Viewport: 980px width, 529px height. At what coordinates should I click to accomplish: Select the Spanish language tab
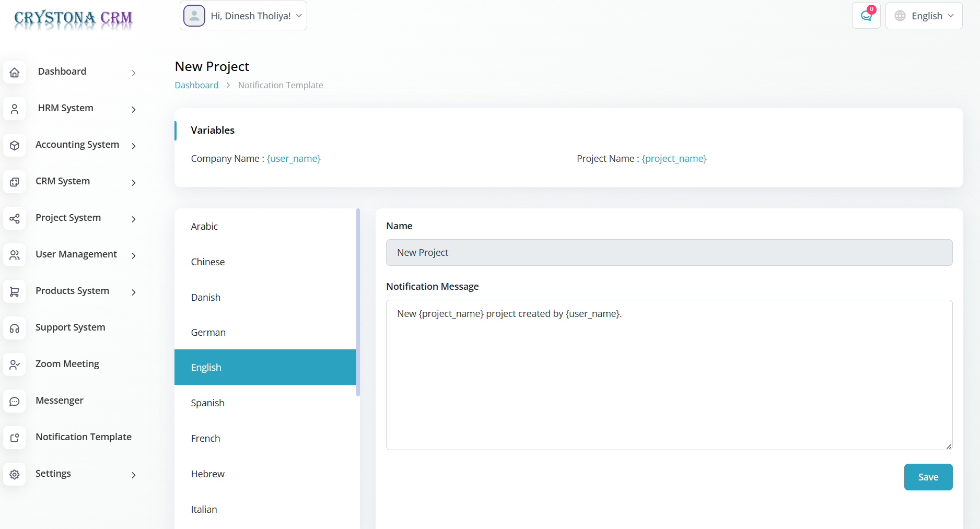pos(207,403)
